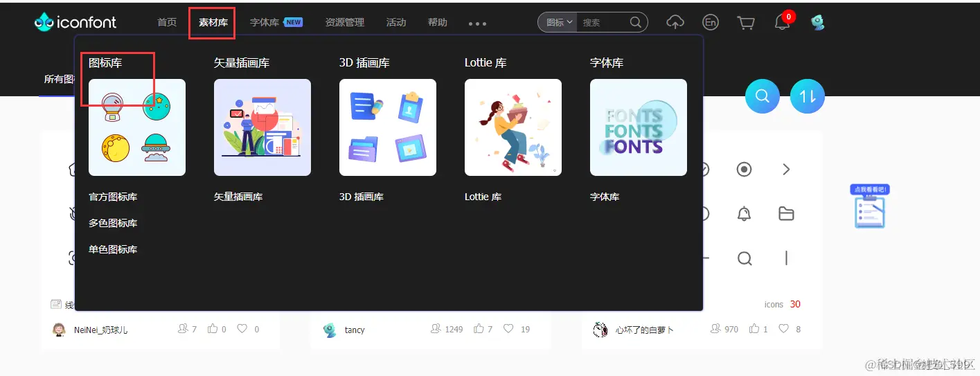Select the bell icon in the grid
980x376 pixels.
pyautogui.click(x=744, y=214)
